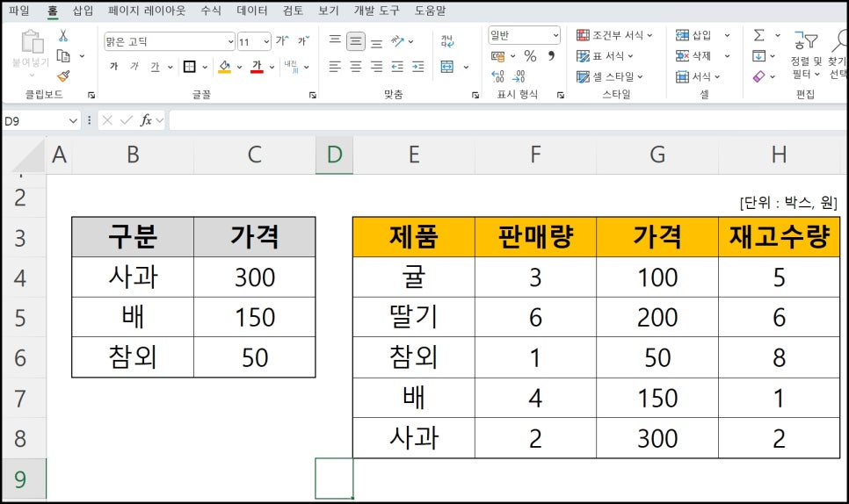Viewport: 849px width, 504px height.
Task: Switch to the 삽입 tab
Action: coord(83,11)
